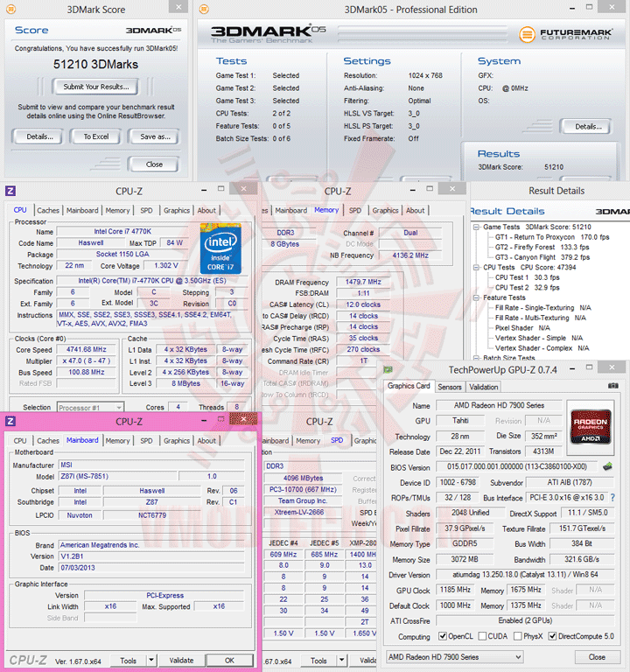This screenshot has width=630, height=672.
Task: Open Memory tab in CPU-Z Mainboard window
Action: click(117, 441)
